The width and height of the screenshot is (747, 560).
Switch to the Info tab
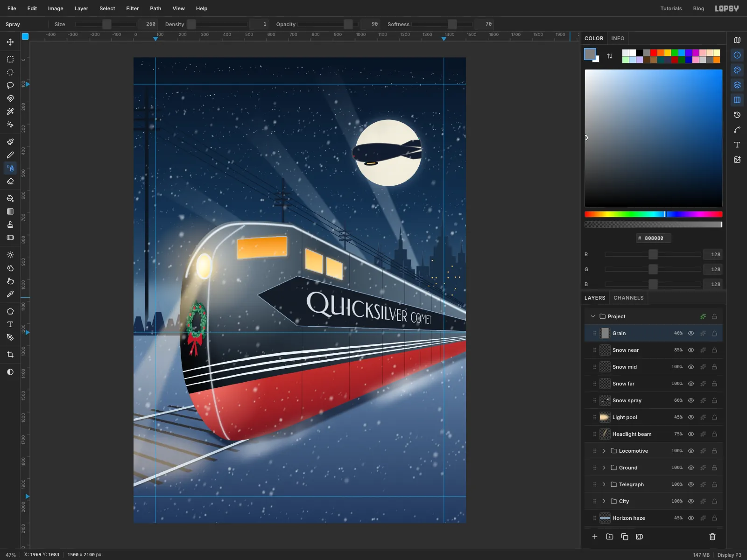coord(618,38)
